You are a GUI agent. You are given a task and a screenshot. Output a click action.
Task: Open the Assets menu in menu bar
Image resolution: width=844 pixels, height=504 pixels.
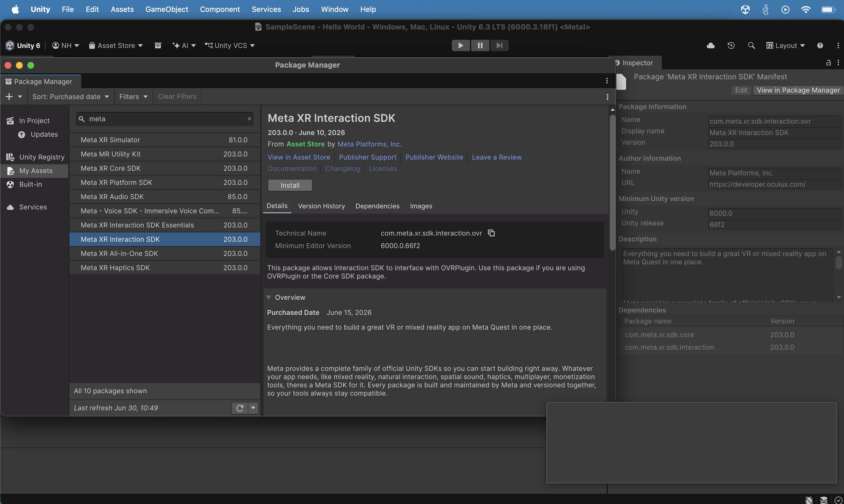tap(122, 9)
